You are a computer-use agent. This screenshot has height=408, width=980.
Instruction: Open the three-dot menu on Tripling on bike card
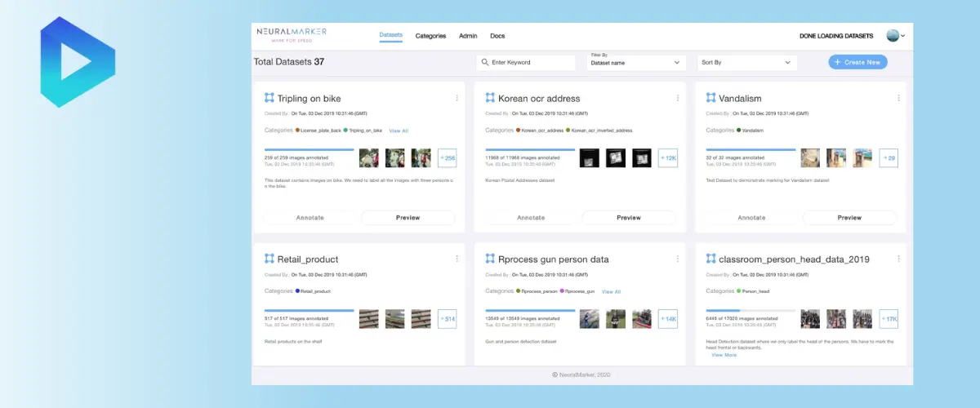457,98
